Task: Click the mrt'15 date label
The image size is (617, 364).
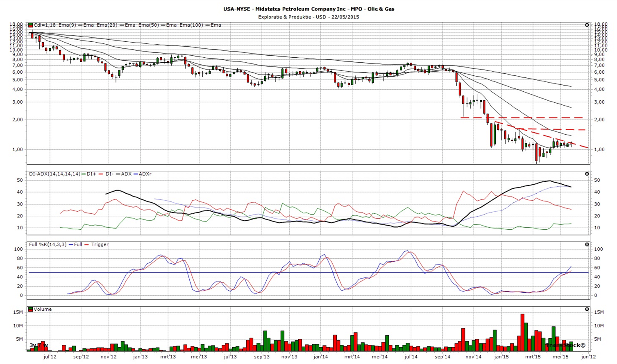Action: click(x=533, y=357)
